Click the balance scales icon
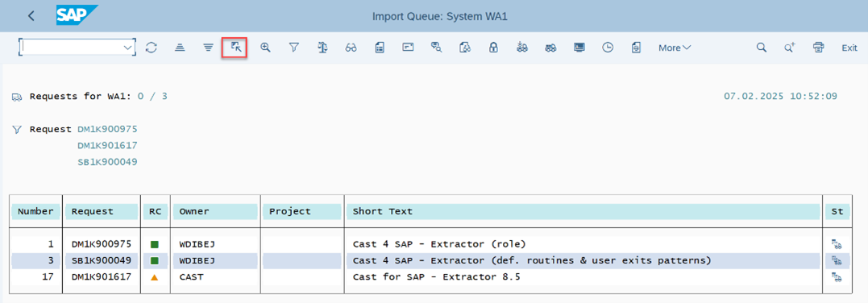 322,48
